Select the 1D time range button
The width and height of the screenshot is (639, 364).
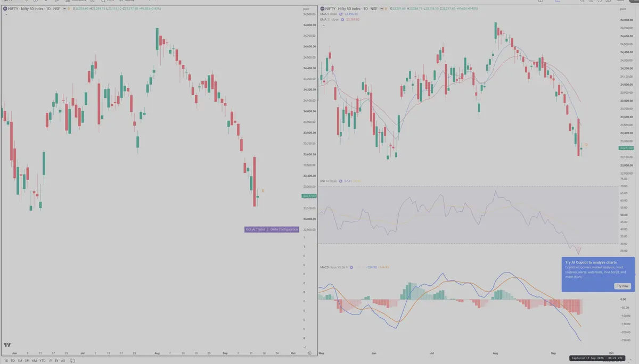pos(6,361)
